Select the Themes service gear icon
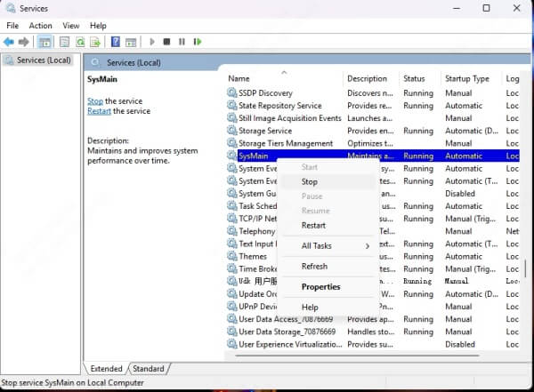The image size is (534, 392). coord(232,256)
